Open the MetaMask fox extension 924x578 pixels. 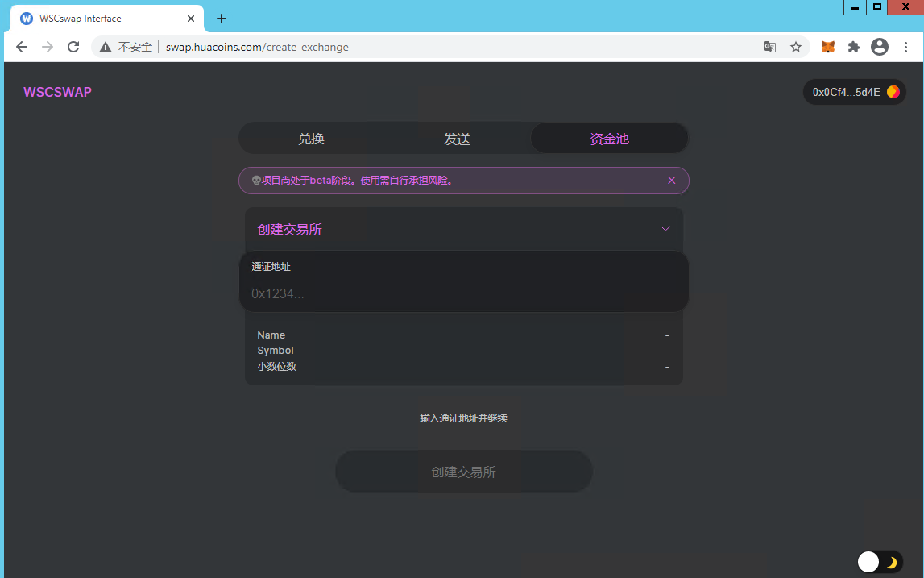point(828,48)
